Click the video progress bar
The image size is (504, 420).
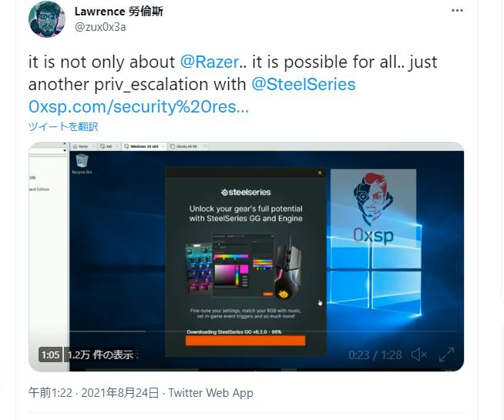(246, 331)
